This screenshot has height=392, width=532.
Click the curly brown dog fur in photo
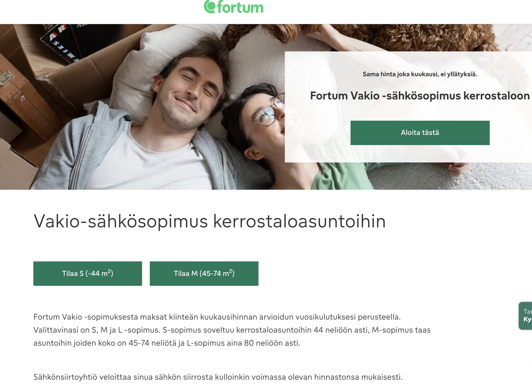pyautogui.click(x=387, y=36)
